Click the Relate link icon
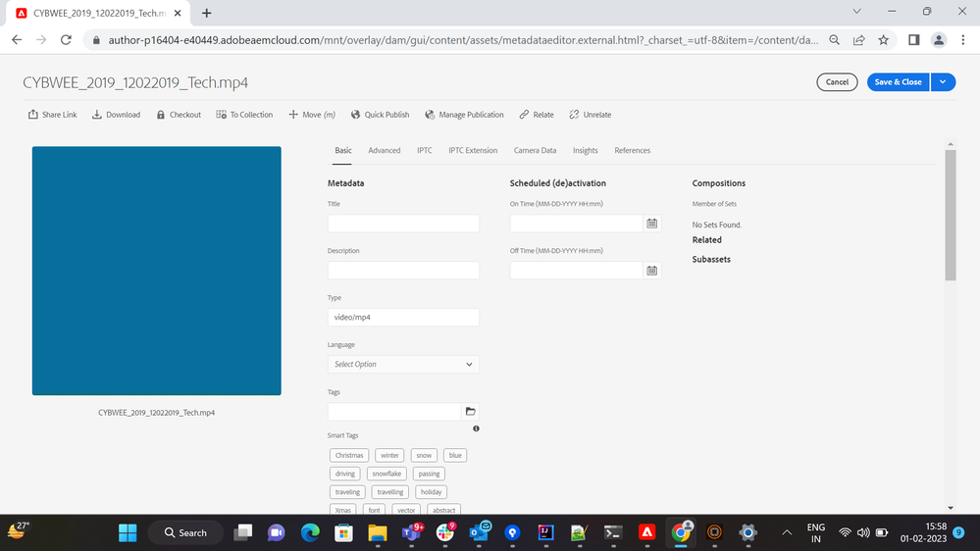 525,115
